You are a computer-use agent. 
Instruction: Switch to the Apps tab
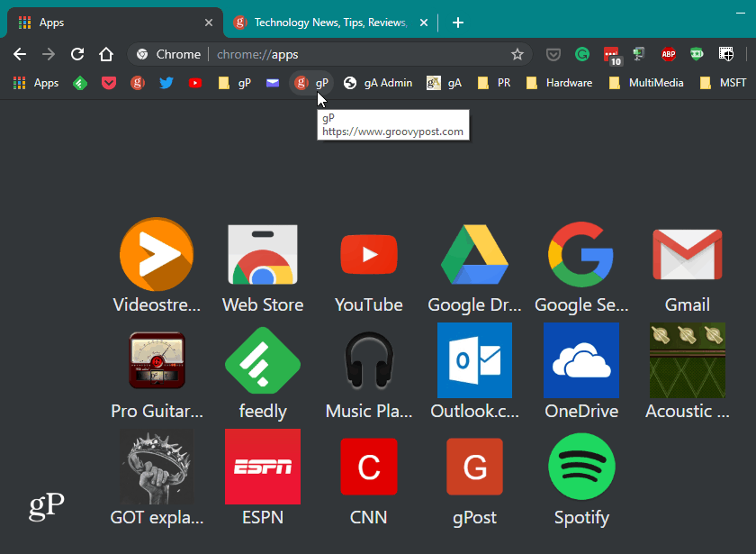coord(115,23)
